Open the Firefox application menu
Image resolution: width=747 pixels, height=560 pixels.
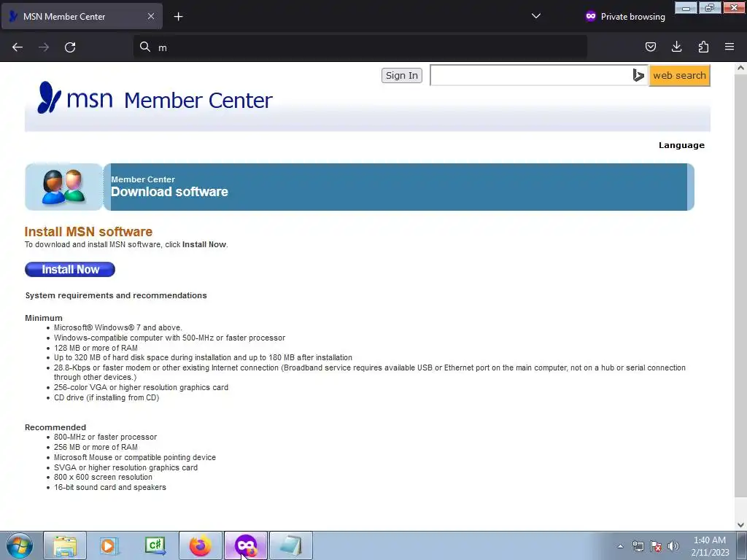pos(729,47)
